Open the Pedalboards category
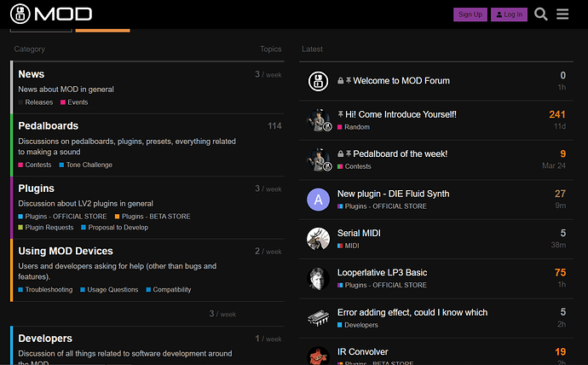This screenshot has height=365, width=588. (48, 125)
